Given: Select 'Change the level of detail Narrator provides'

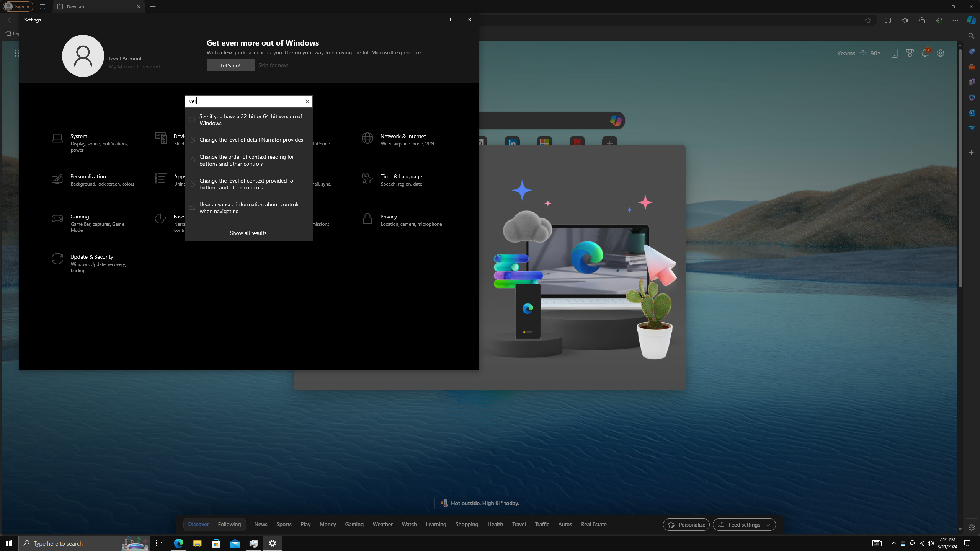Looking at the screenshot, I should [x=251, y=140].
